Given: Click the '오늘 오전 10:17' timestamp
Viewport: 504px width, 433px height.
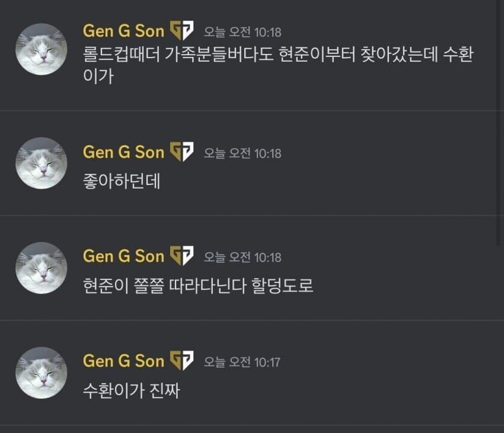Looking at the screenshot, I should click(242, 362).
